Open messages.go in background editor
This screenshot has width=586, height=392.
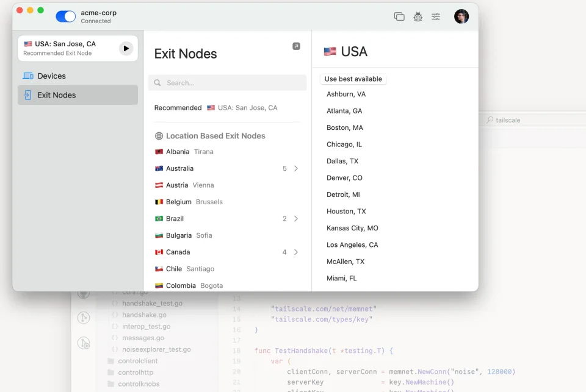tap(143, 338)
